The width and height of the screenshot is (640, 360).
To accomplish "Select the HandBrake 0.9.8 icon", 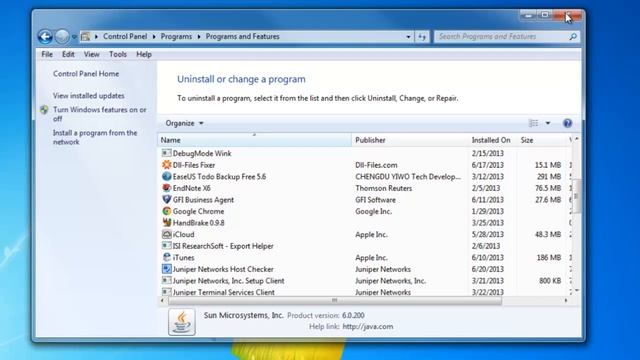I will pos(166,223).
